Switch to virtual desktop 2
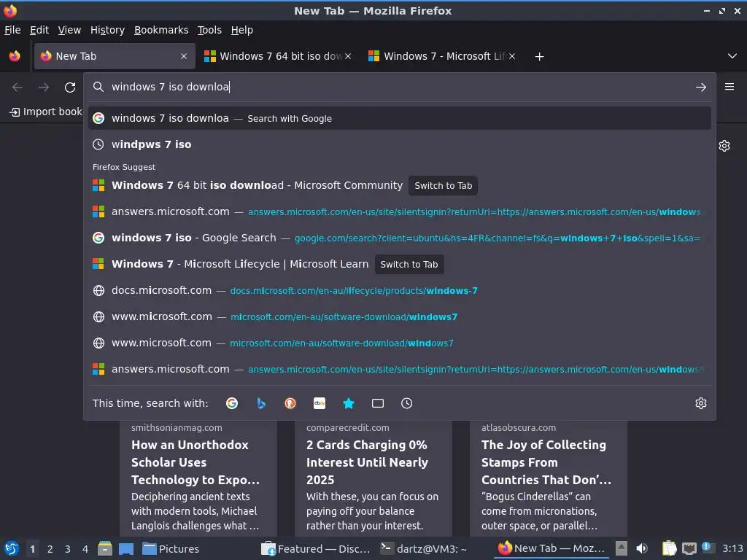This screenshot has width=747, height=560. click(50, 549)
